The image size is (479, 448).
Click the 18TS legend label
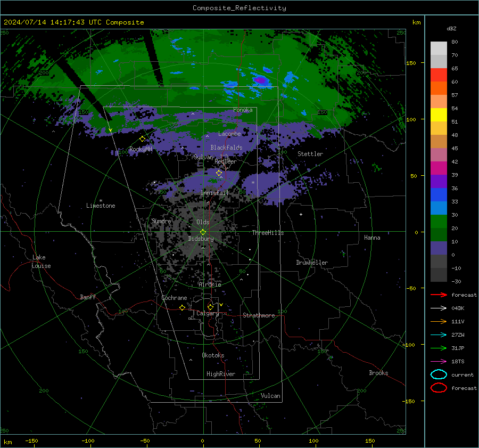(x=458, y=362)
